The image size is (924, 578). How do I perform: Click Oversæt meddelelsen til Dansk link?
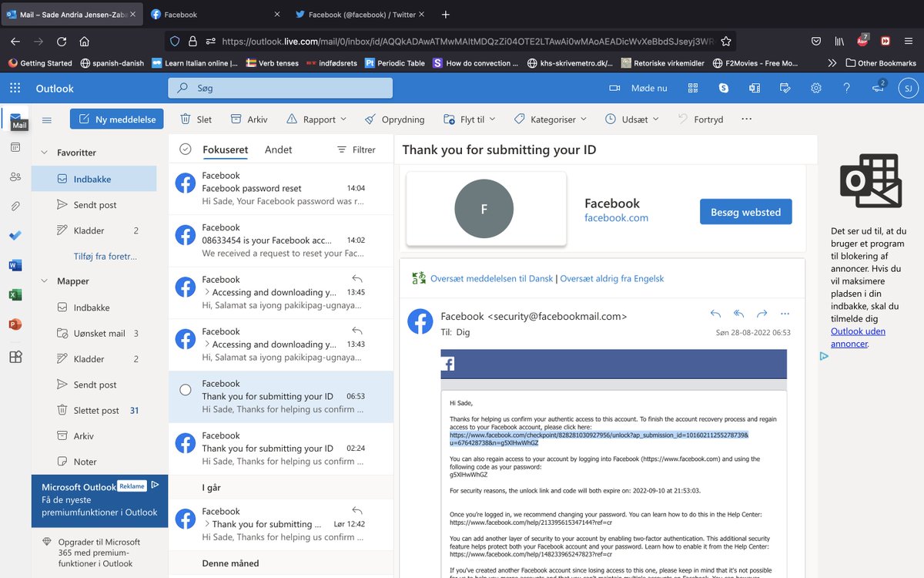491,278
